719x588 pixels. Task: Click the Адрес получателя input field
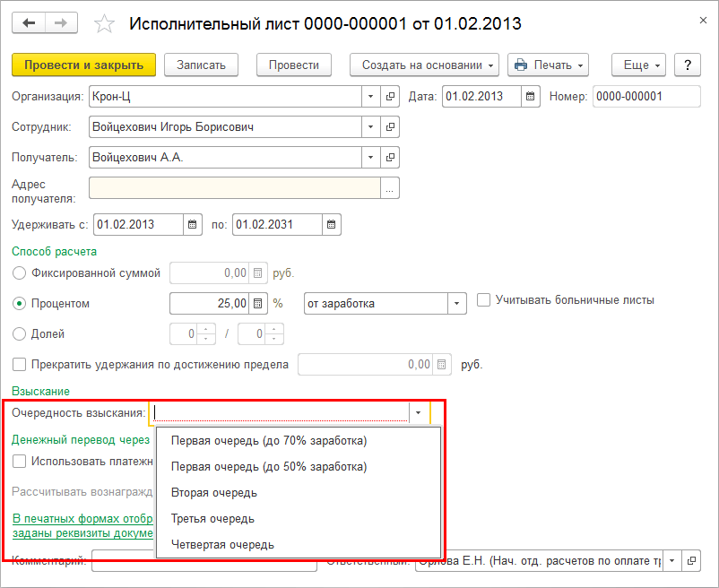(233, 188)
